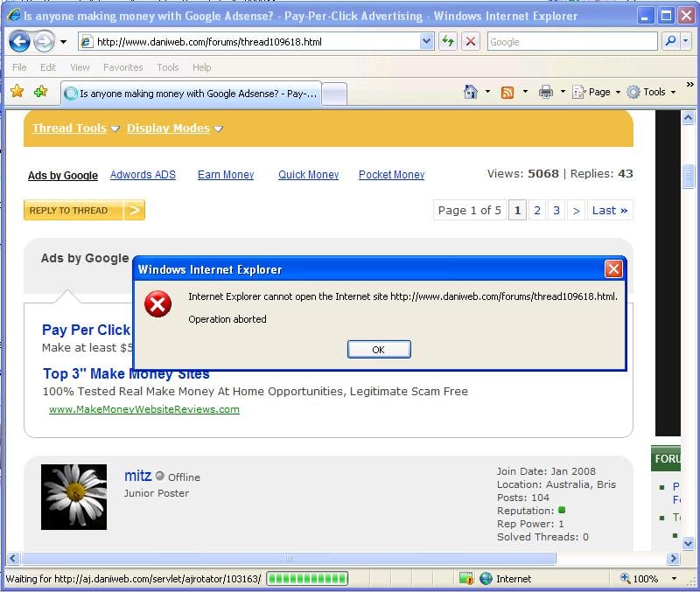
Task: Click the vertical scrollbar up arrow
Action: [x=688, y=117]
